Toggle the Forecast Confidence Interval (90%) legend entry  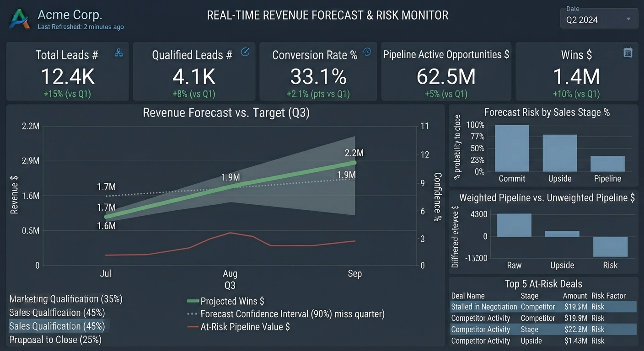tap(286, 314)
